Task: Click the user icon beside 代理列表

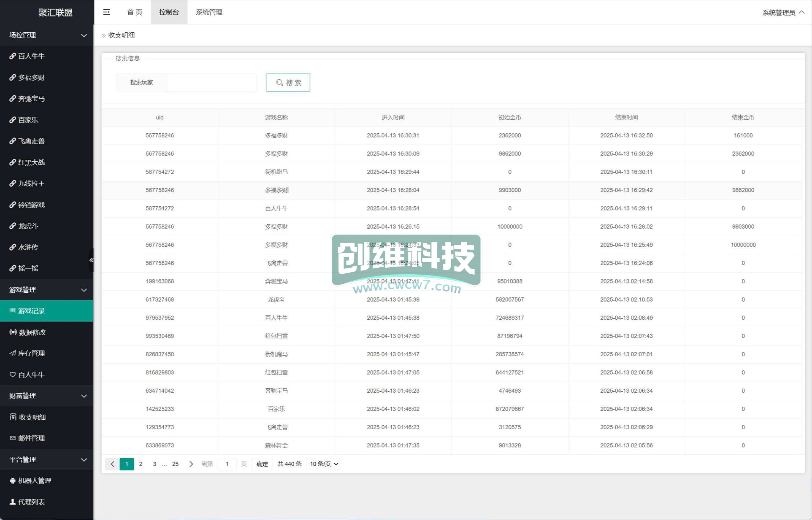Action: 12,502
